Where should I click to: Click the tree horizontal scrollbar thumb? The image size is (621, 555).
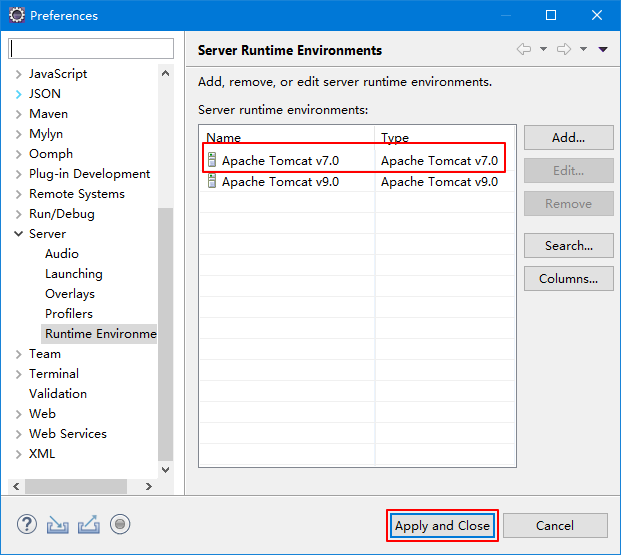tap(76, 486)
